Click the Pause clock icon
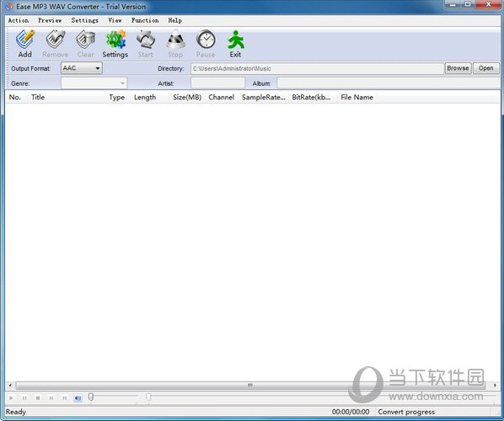The width and height of the screenshot is (504, 421). [x=206, y=44]
